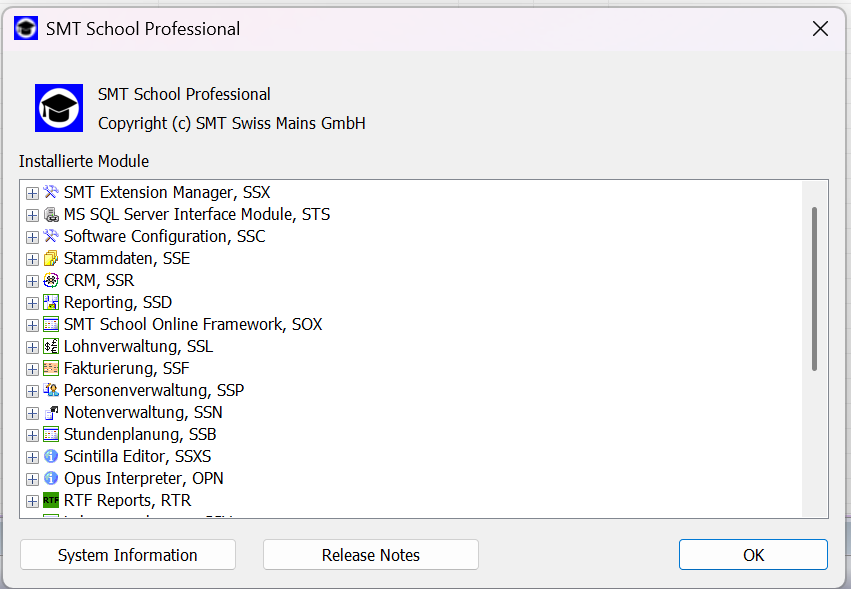Select the 'Lohnverwaltung, SSL' row

[x=138, y=346]
